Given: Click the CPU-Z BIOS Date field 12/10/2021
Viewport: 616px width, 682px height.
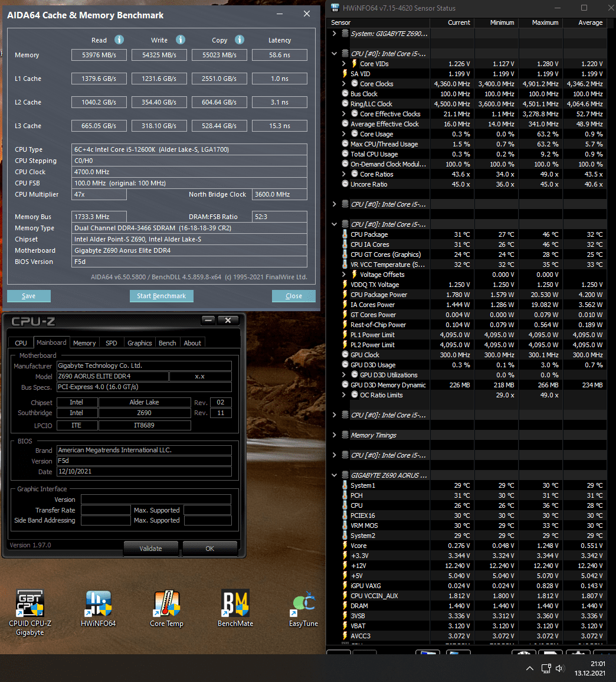Looking at the screenshot, I should pyautogui.click(x=144, y=471).
